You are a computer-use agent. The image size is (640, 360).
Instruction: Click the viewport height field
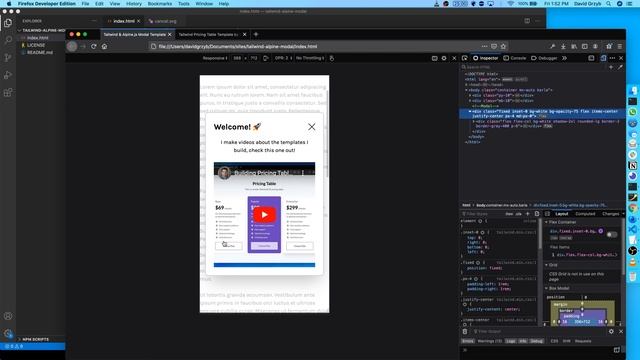[x=254, y=58]
